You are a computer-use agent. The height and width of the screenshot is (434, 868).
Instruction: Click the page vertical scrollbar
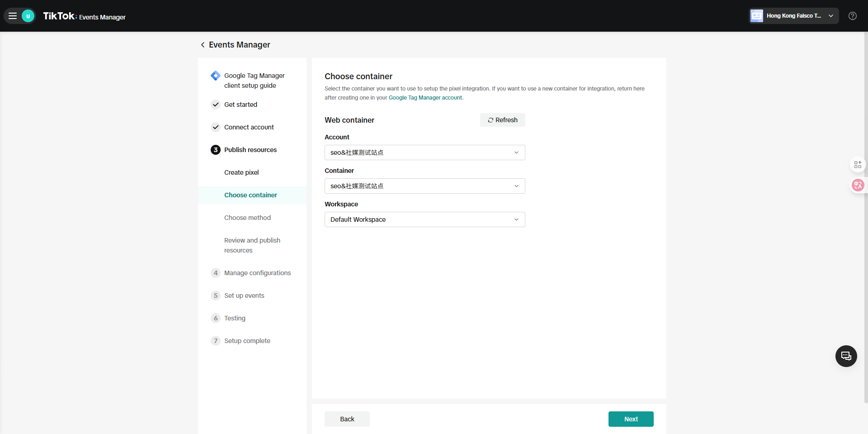click(865, 217)
